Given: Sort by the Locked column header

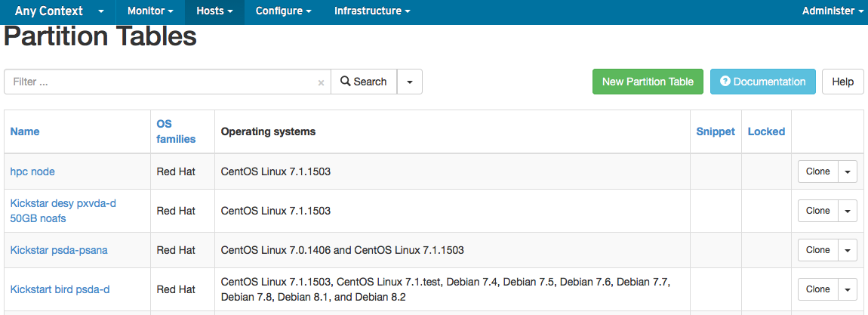Looking at the screenshot, I should 766,131.
